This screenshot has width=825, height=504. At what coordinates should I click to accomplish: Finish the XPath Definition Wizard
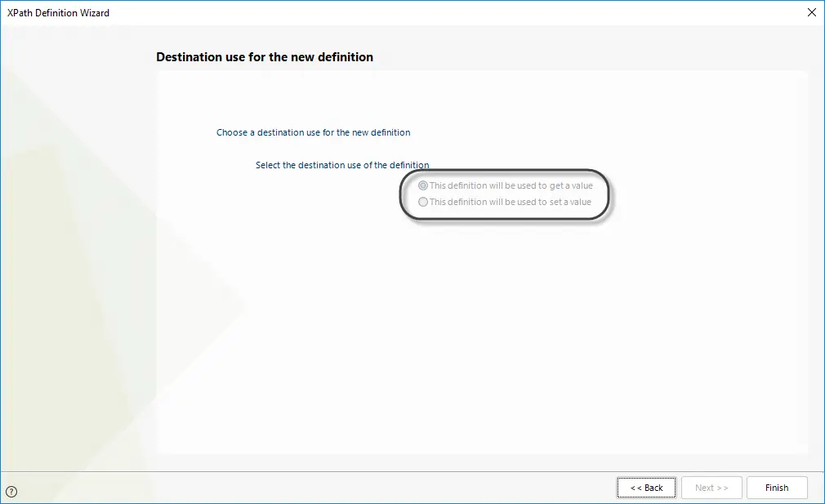tap(777, 488)
